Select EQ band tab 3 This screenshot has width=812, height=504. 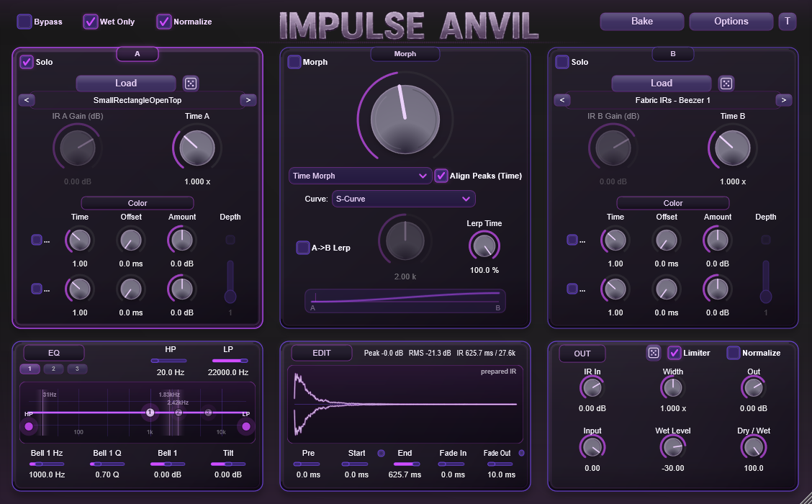pyautogui.click(x=77, y=369)
